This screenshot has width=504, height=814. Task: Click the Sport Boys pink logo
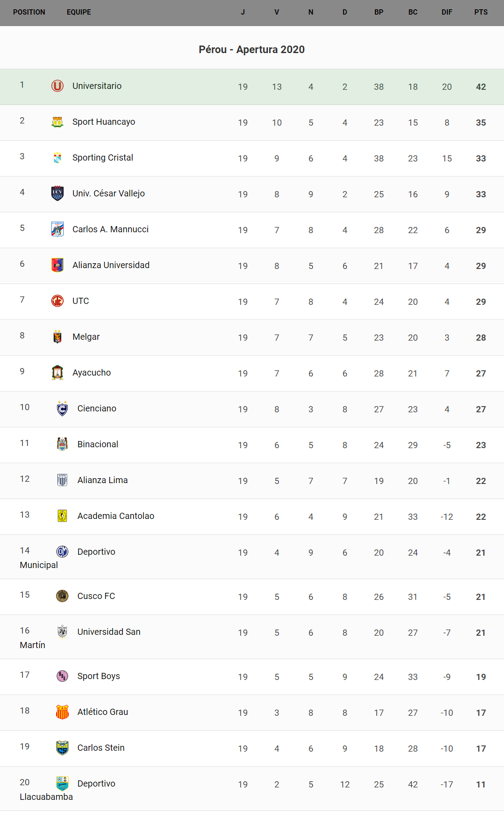[62, 676]
